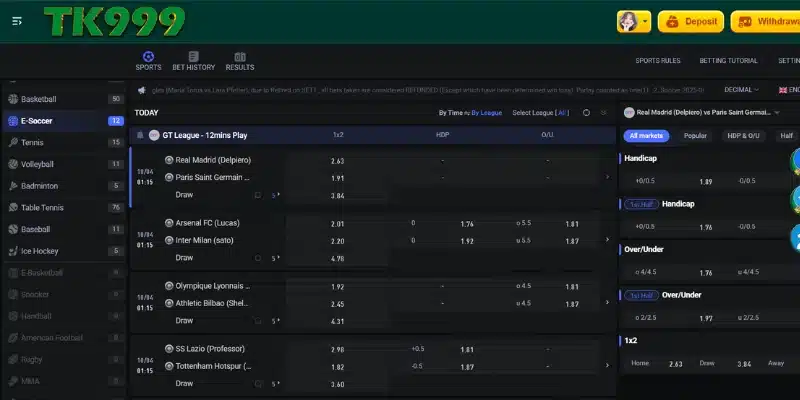Viewport: 800px width, 400px height.
Task: Open the TK999 logo home link
Action: coord(114,21)
